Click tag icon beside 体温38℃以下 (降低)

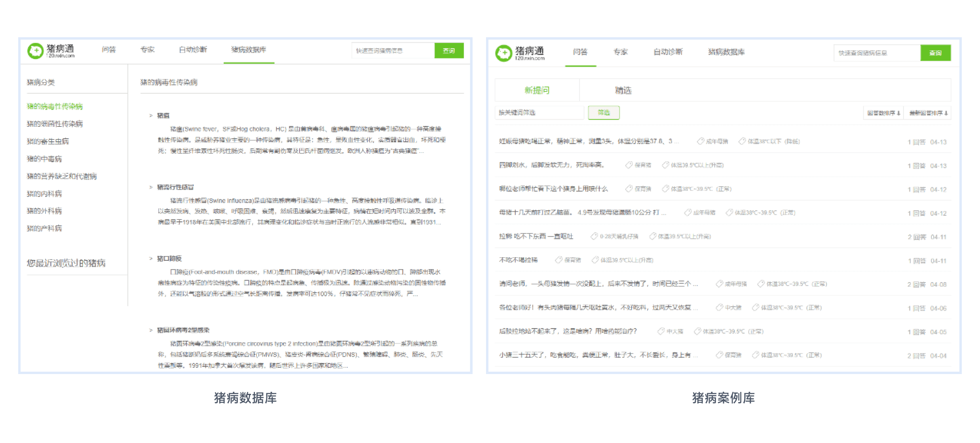(742, 141)
